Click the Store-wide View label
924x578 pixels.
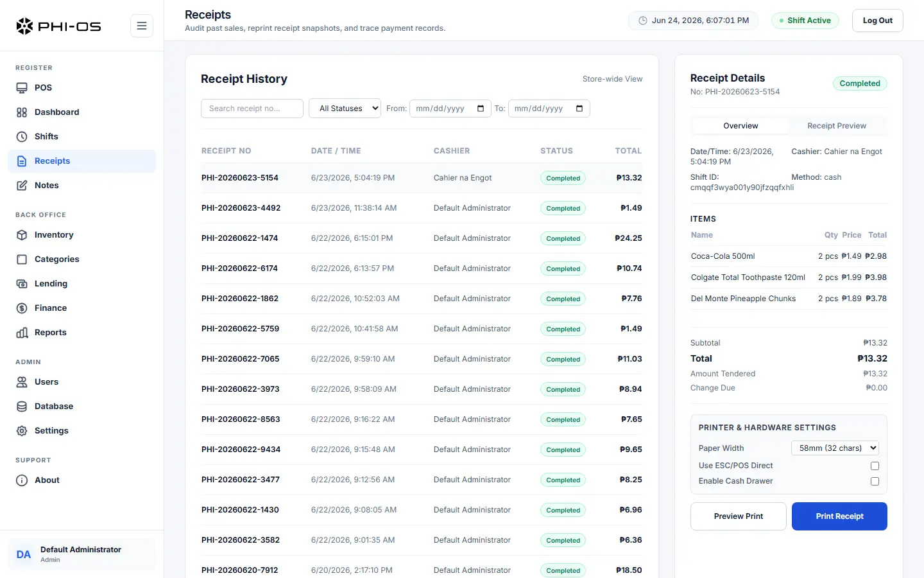coord(612,79)
